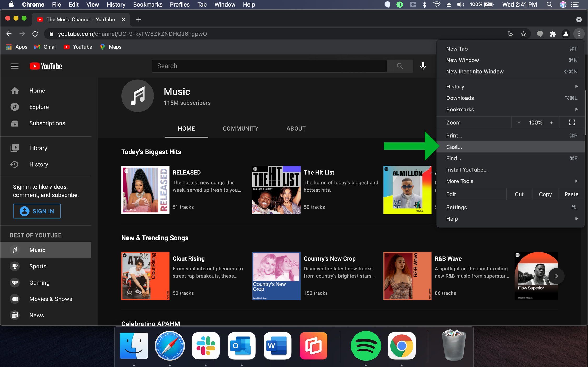This screenshot has height=367, width=588.
Task: Select Cast from the Chrome menu
Action: pyautogui.click(x=454, y=147)
